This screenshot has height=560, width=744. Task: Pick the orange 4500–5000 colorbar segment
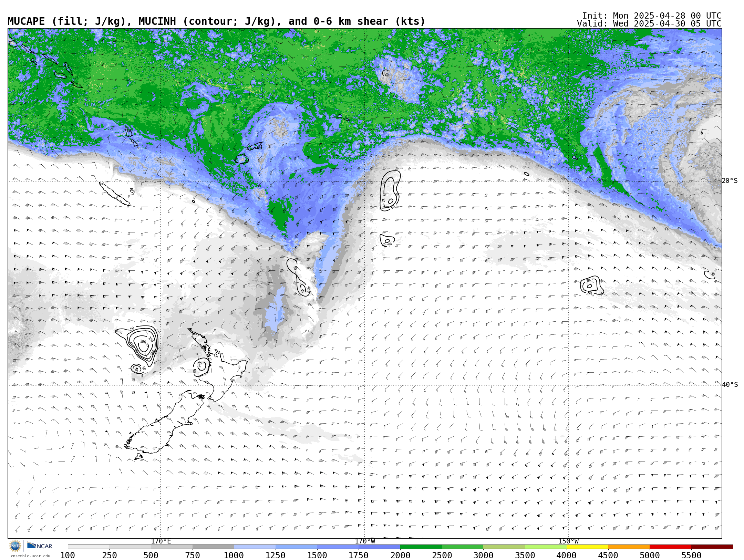629,547
